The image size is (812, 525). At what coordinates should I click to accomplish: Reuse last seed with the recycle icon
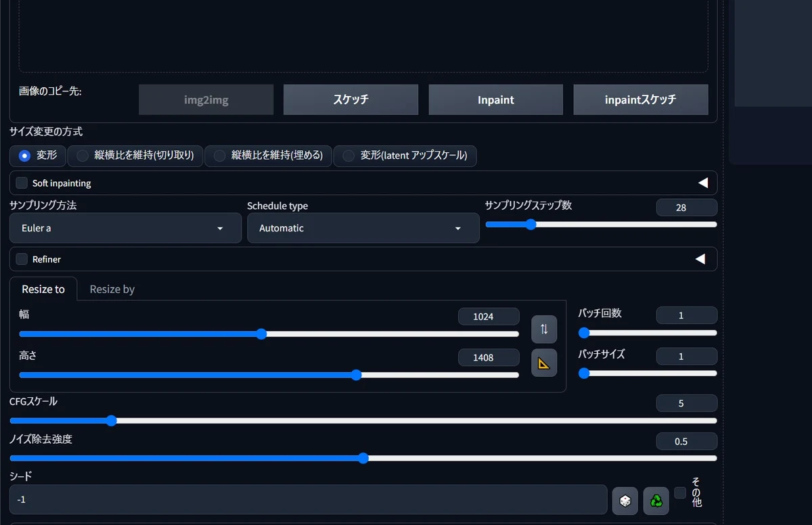pos(656,501)
